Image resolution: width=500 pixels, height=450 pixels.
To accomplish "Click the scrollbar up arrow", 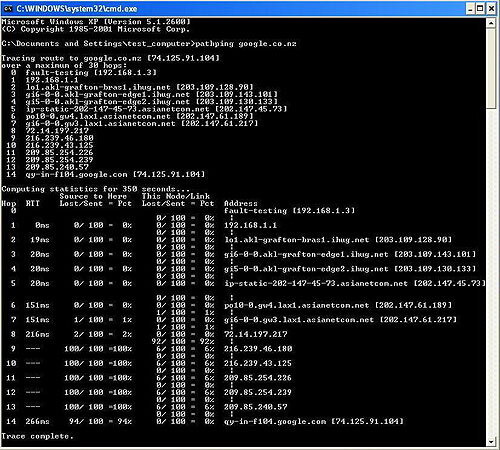I will [491, 23].
